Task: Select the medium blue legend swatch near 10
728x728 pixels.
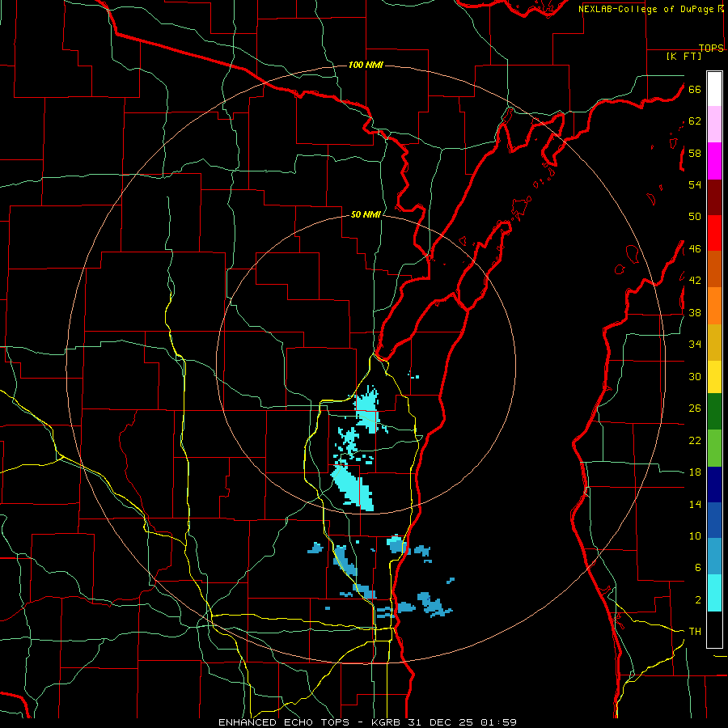Action: (714, 520)
